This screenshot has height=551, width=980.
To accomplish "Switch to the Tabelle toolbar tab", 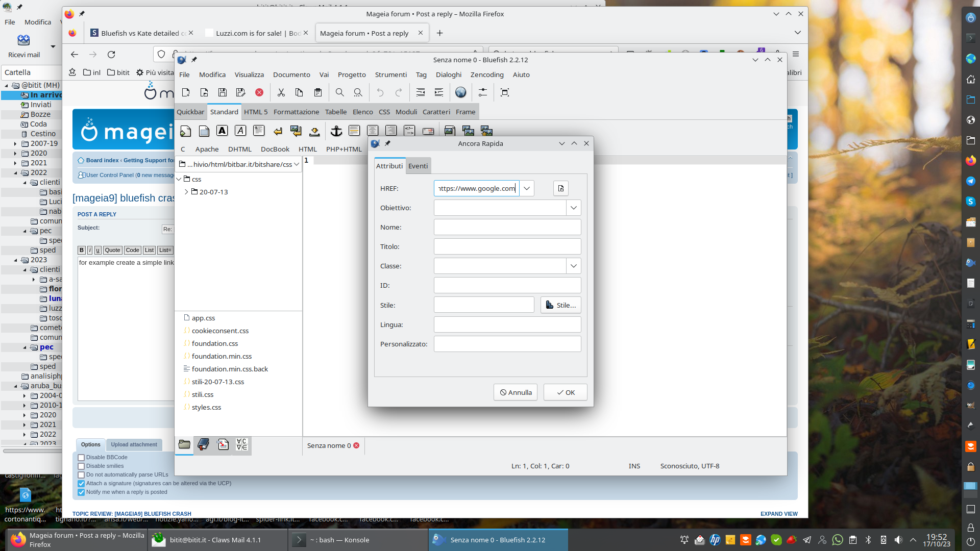I will tap(336, 112).
